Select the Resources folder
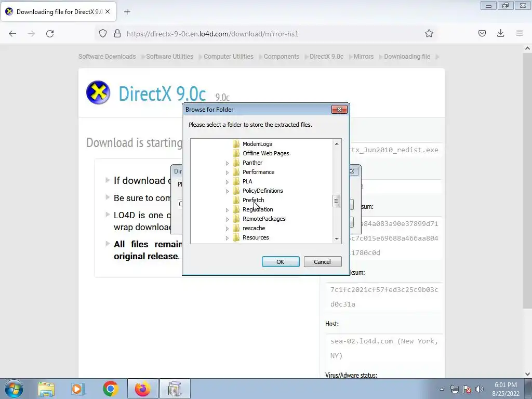The image size is (532, 399). [x=256, y=237]
